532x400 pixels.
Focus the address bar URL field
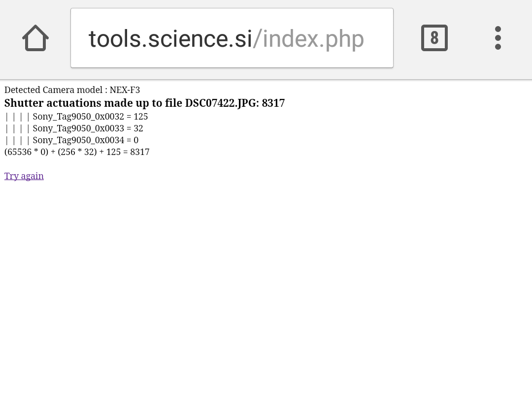click(x=232, y=38)
